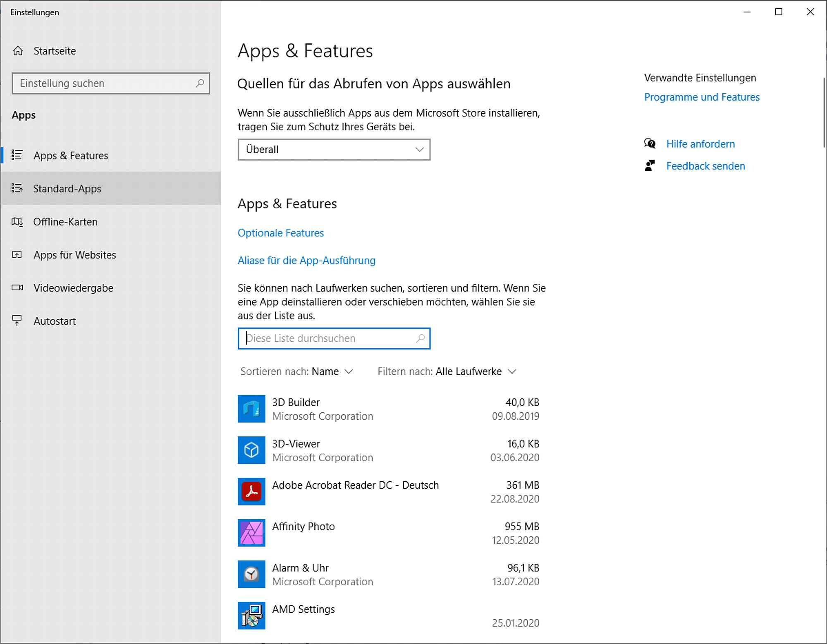
Task: Click the date 25.01.2020
Action: pos(516,623)
